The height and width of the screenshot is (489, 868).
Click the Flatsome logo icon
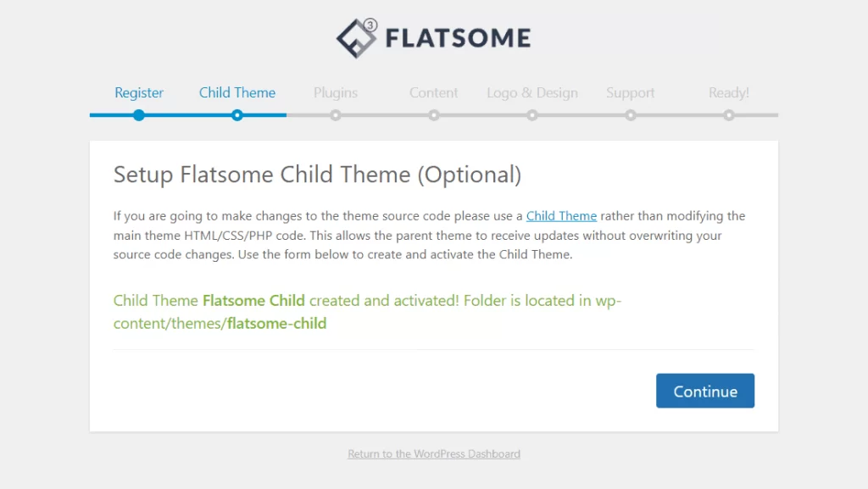click(x=356, y=36)
